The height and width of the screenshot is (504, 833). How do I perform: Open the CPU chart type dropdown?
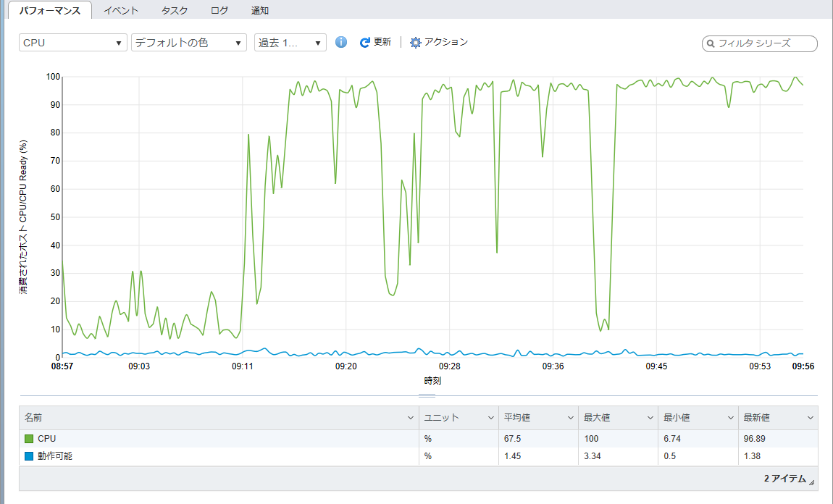(72, 43)
